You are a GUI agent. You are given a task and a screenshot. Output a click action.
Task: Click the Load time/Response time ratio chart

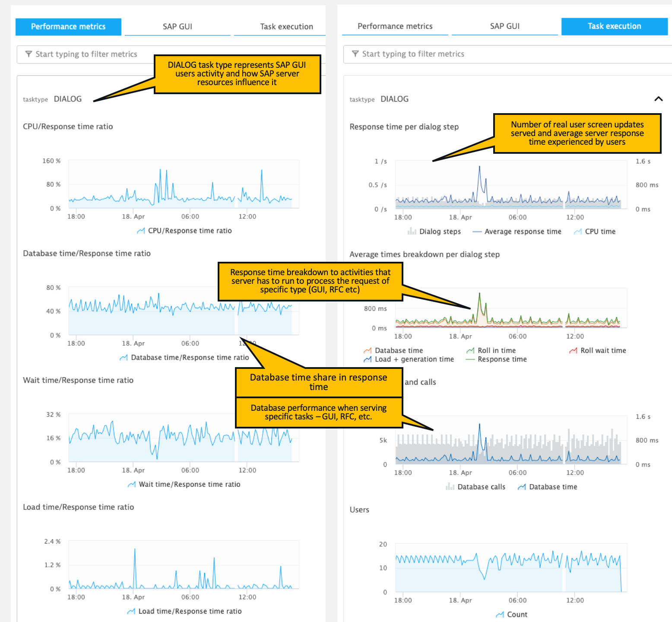point(184,565)
